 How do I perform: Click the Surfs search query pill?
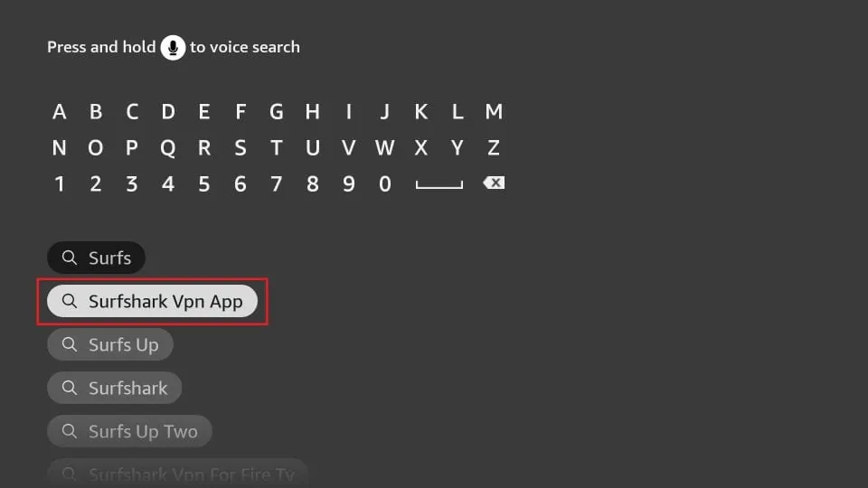[97, 258]
